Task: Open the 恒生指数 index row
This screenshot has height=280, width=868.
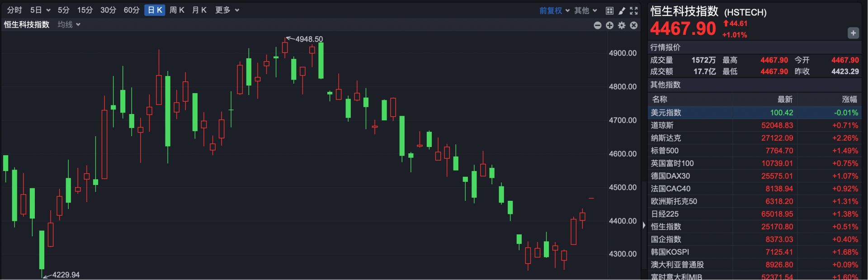Action: (754, 227)
